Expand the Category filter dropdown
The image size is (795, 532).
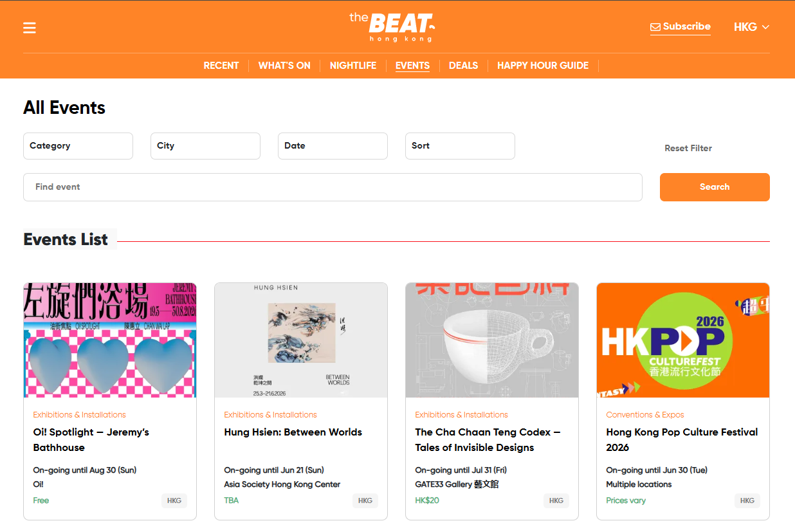(x=78, y=146)
